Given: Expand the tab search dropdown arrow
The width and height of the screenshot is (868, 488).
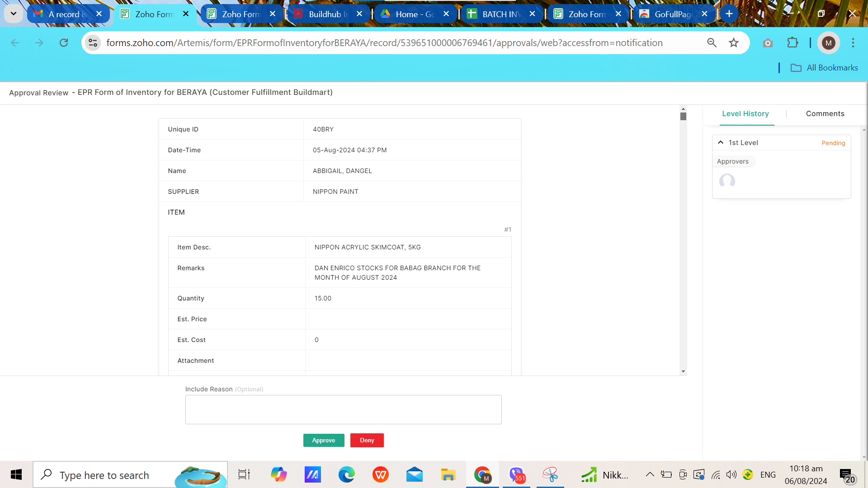Looking at the screenshot, I should point(14,14).
